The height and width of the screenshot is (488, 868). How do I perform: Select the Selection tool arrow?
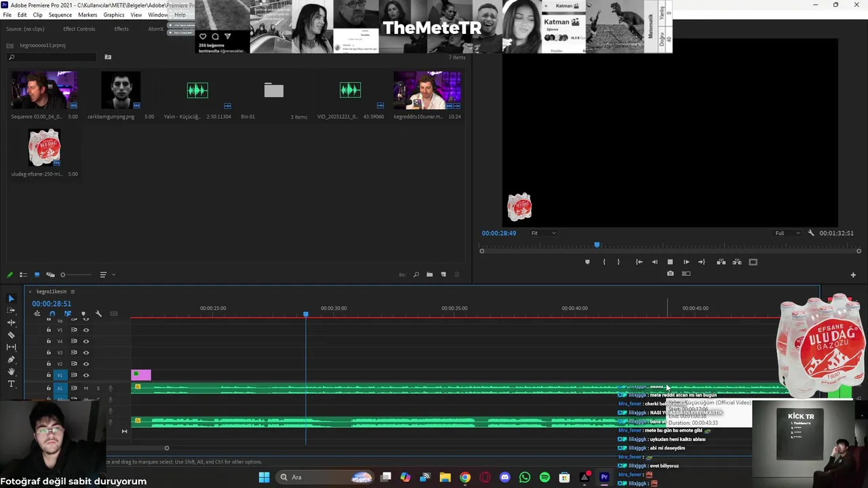click(11, 298)
